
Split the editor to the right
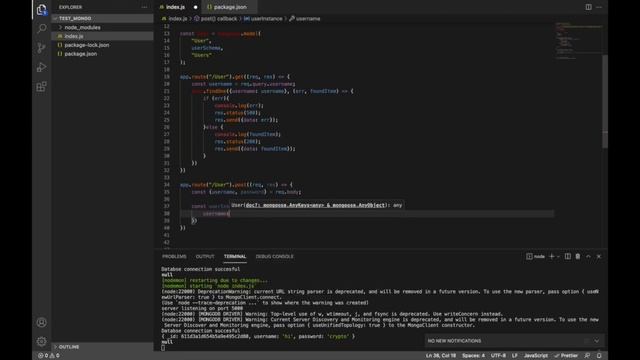588,7
